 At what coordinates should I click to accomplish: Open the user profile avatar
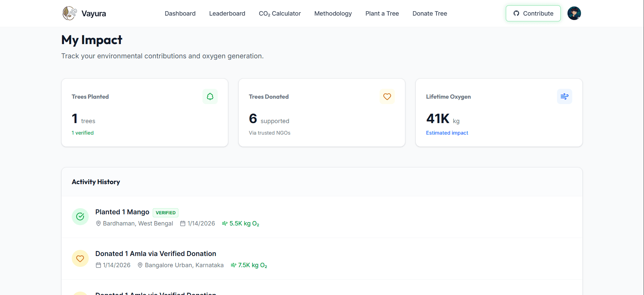574,14
